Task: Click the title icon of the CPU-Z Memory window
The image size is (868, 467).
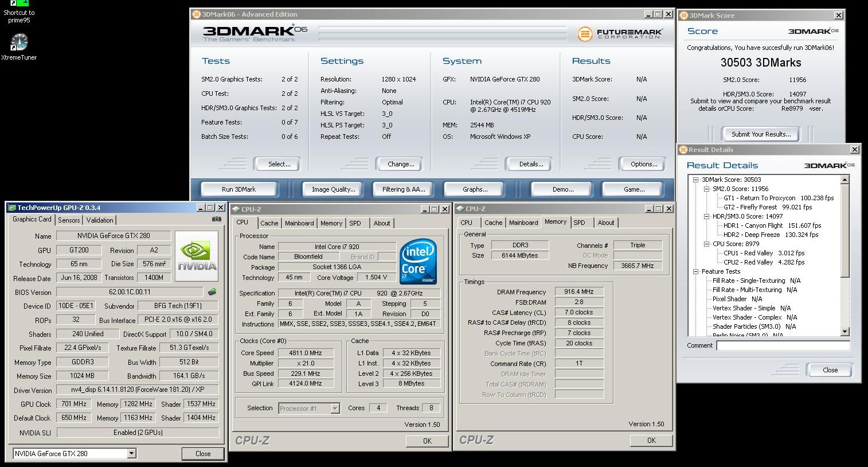Action: [x=460, y=209]
